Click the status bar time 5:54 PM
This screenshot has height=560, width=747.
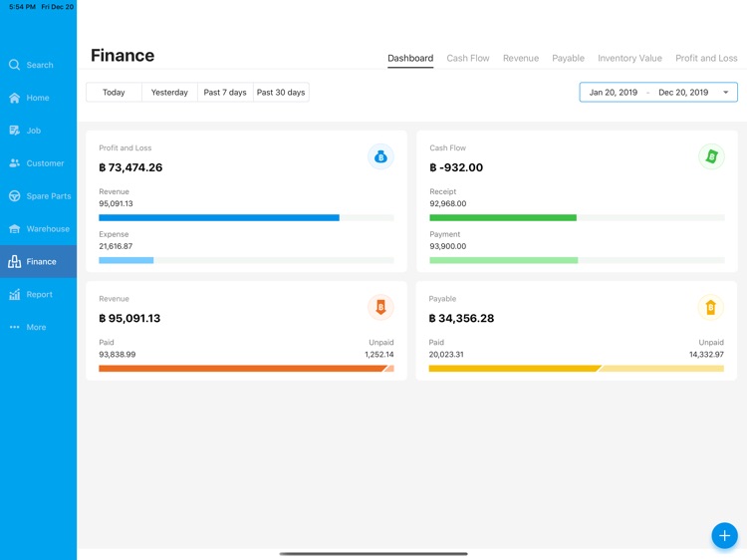point(22,7)
